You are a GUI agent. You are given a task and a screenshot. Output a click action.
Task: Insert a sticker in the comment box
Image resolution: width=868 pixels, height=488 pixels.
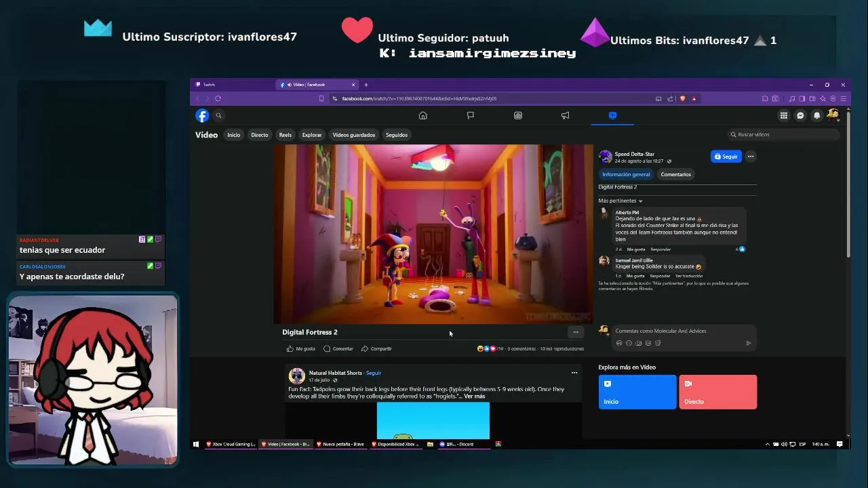(x=658, y=343)
